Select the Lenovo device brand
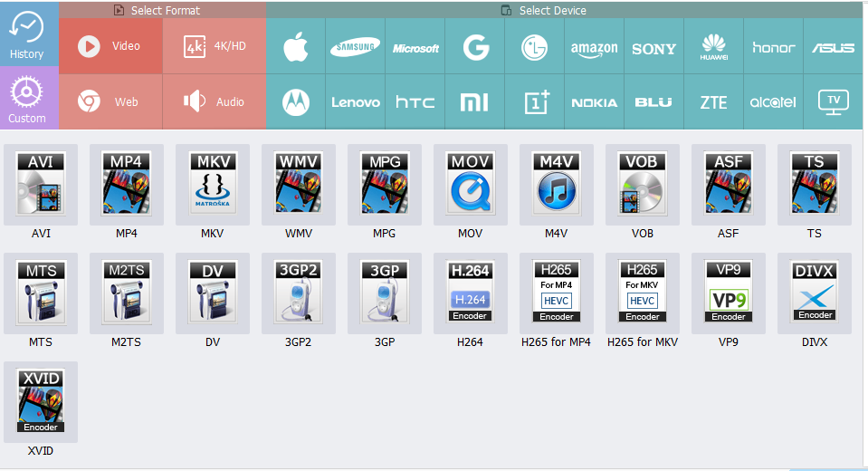 356,102
